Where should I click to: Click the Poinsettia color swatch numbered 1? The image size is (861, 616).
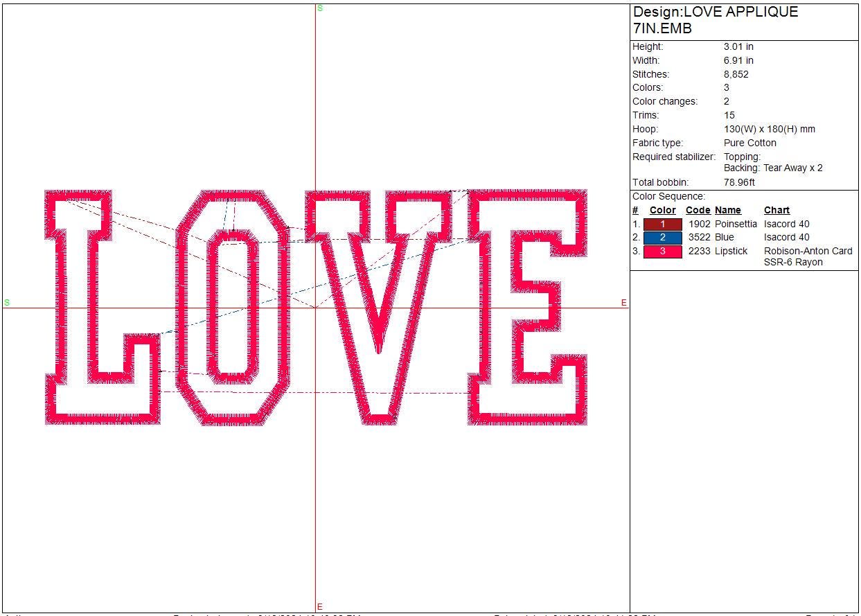click(662, 224)
